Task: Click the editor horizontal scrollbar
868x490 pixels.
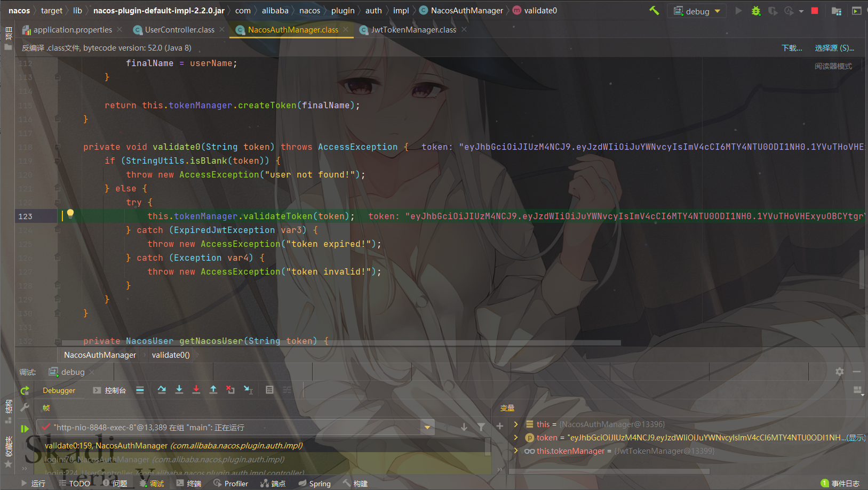Action: (341, 343)
